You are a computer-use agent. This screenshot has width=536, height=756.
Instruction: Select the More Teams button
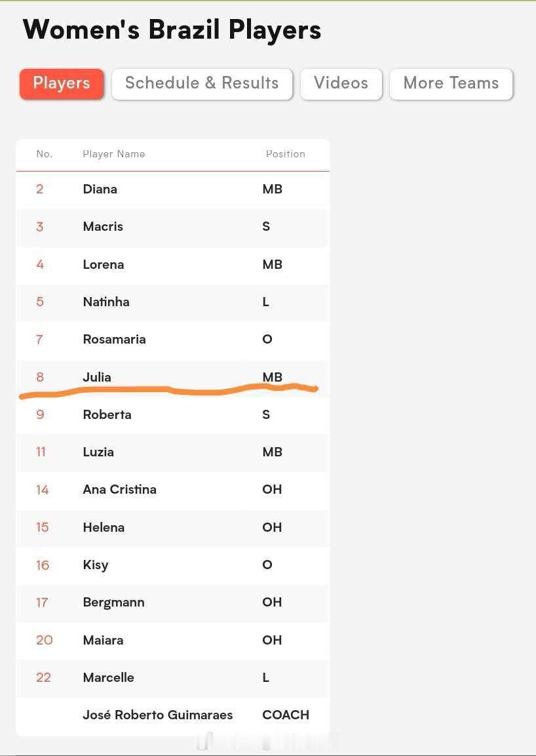click(451, 84)
